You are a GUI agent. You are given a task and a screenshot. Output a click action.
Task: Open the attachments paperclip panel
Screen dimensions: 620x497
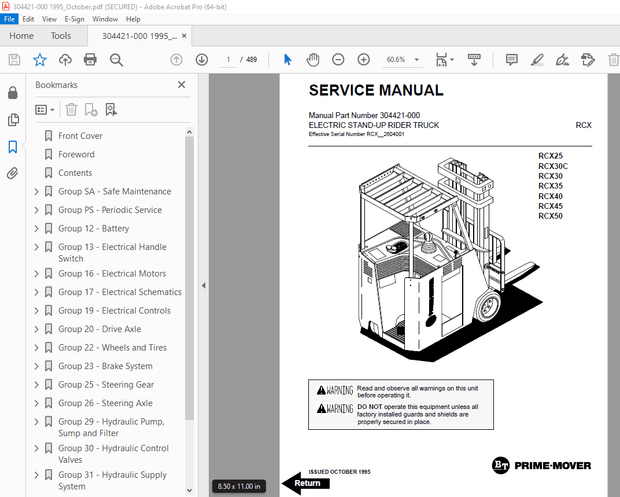tap(13, 173)
